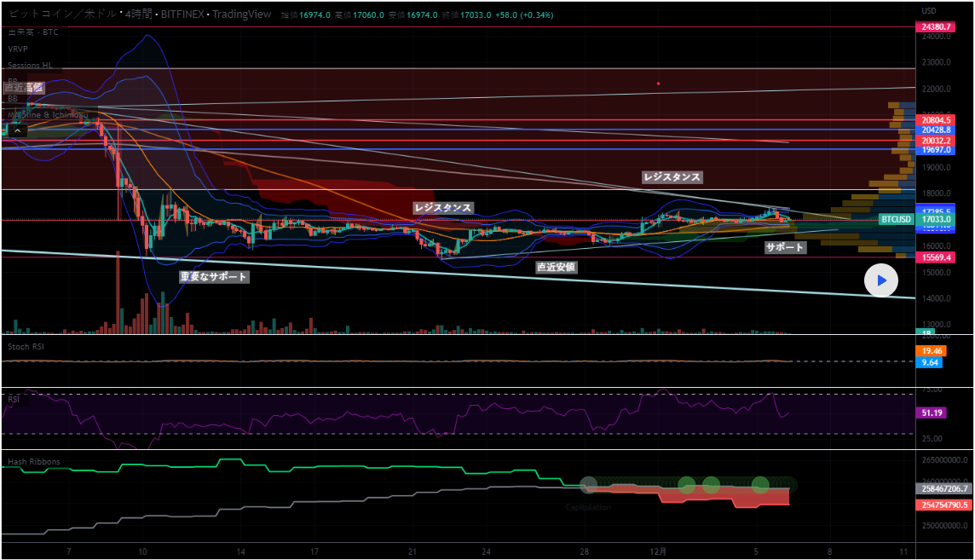Click the blue 19697.0 price label

click(x=935, y=149)
